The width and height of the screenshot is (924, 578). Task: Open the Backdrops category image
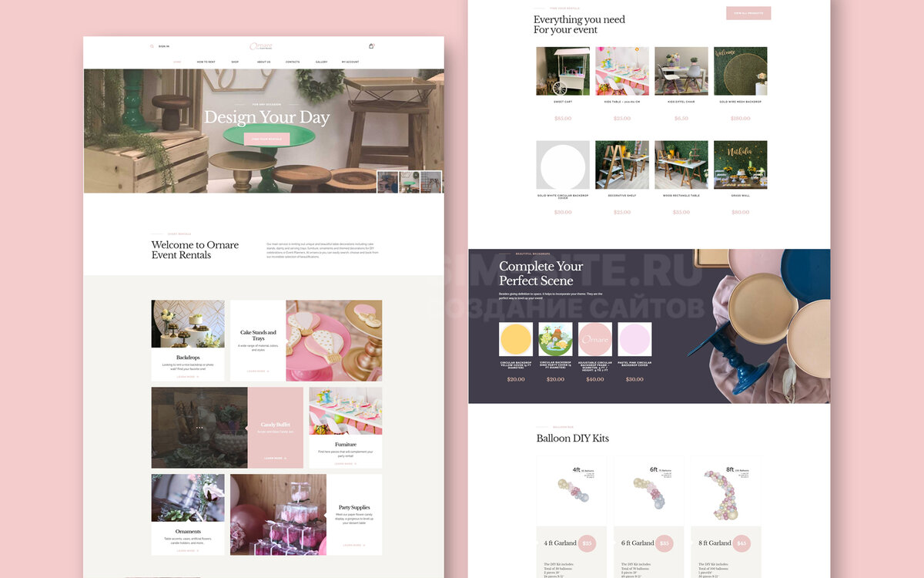click(188, 324)
